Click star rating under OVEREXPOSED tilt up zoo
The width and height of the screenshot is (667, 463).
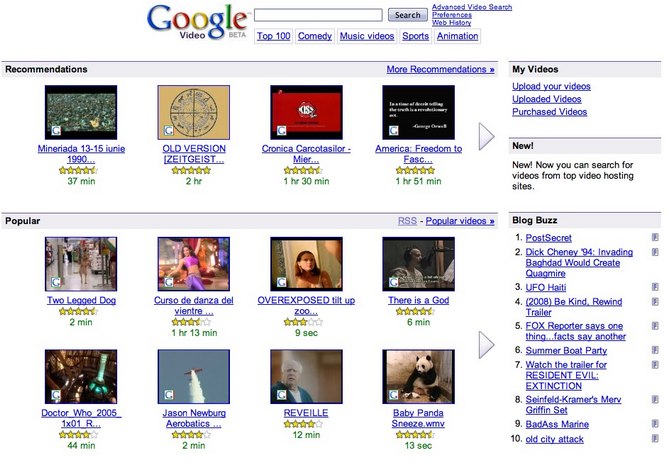(x=303, y=322)
